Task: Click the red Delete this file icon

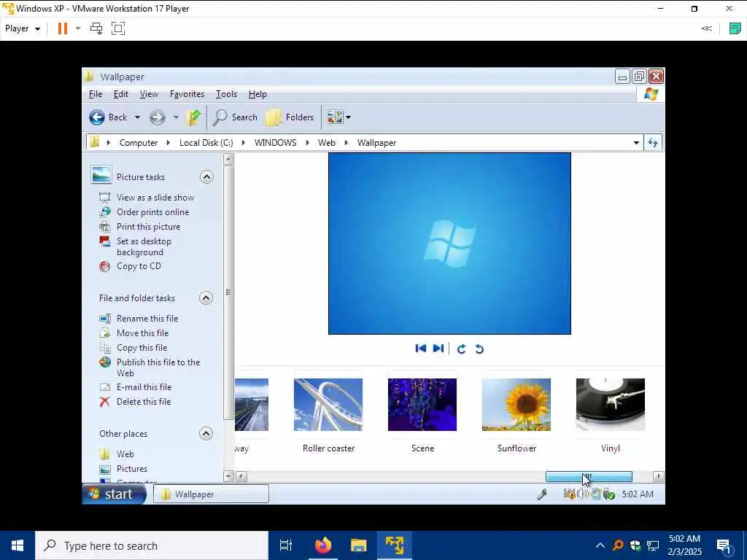Action: point(105,402)
